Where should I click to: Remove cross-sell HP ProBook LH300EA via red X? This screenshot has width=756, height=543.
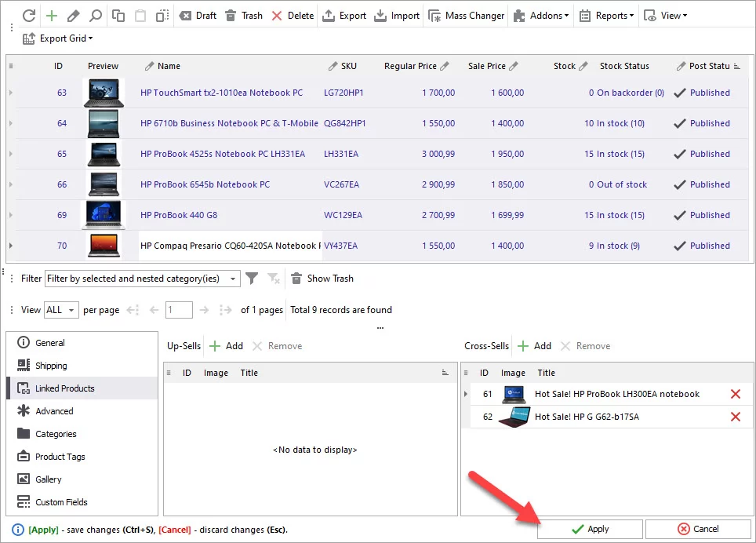735,394
